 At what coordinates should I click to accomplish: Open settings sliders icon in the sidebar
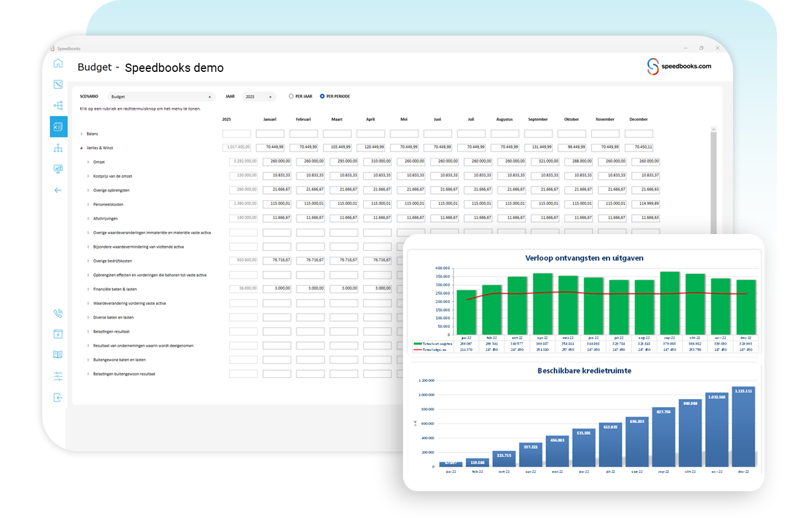(x=58, y=376)
